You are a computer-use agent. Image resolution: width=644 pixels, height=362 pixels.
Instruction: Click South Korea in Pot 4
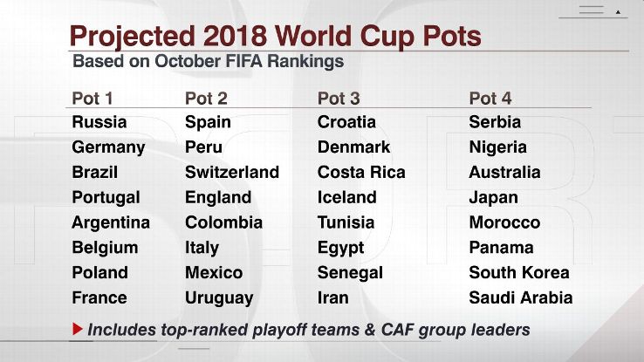tap(518, 272)
